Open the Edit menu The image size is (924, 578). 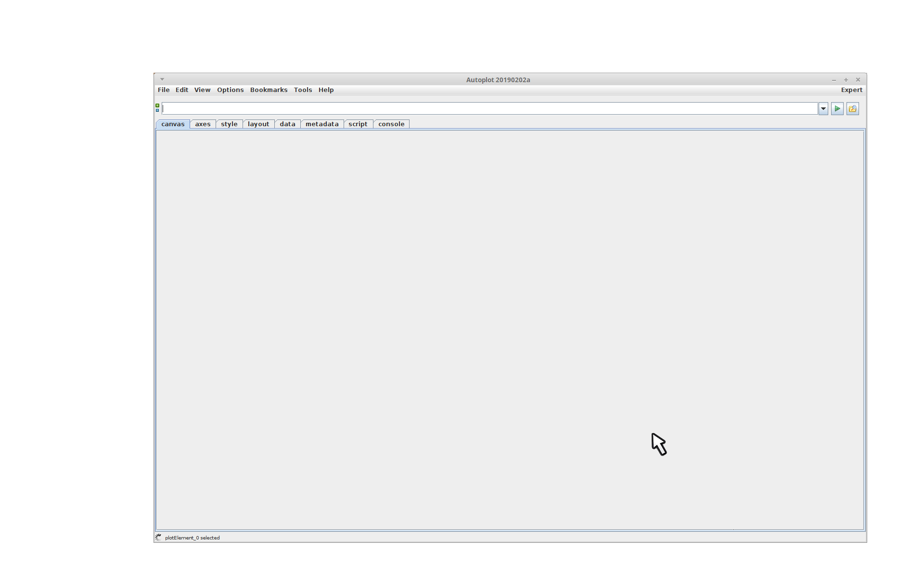click(x=182, y=90)
